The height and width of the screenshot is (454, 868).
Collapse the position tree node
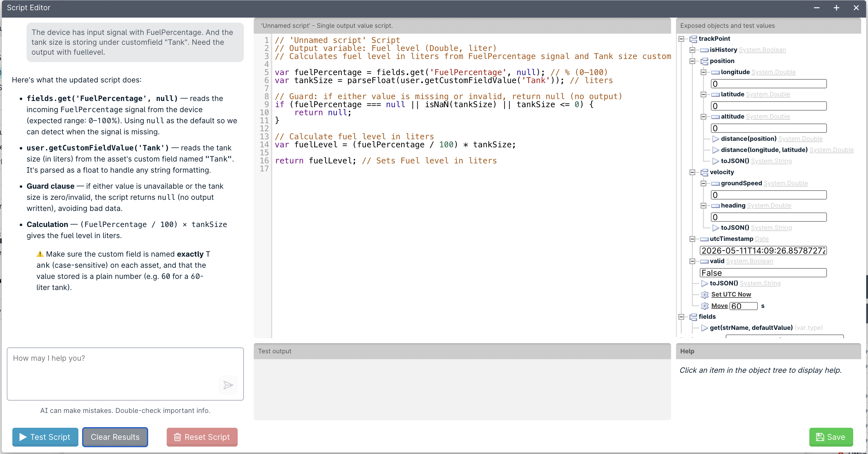[x=692, y=61]
